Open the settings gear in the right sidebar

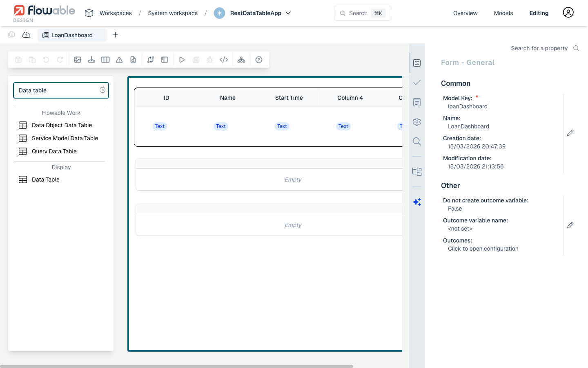pos(416,121)
